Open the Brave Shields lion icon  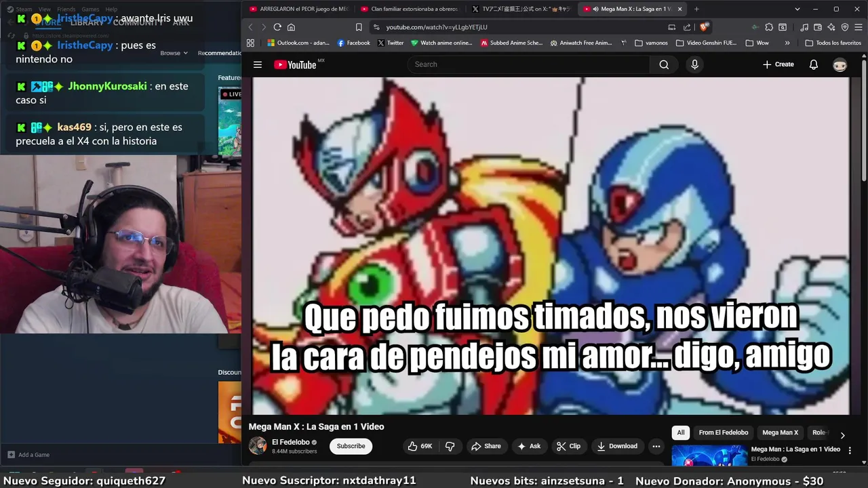point(704,27)
